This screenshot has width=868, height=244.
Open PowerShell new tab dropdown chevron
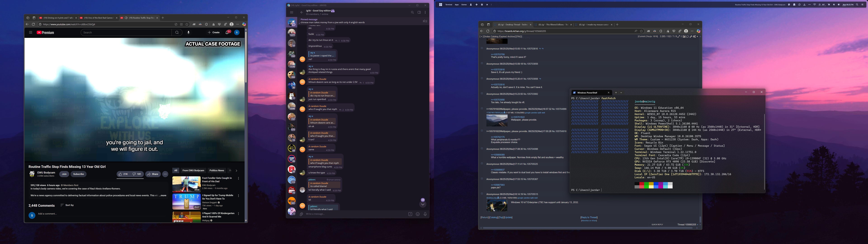[x=621, y=93]
